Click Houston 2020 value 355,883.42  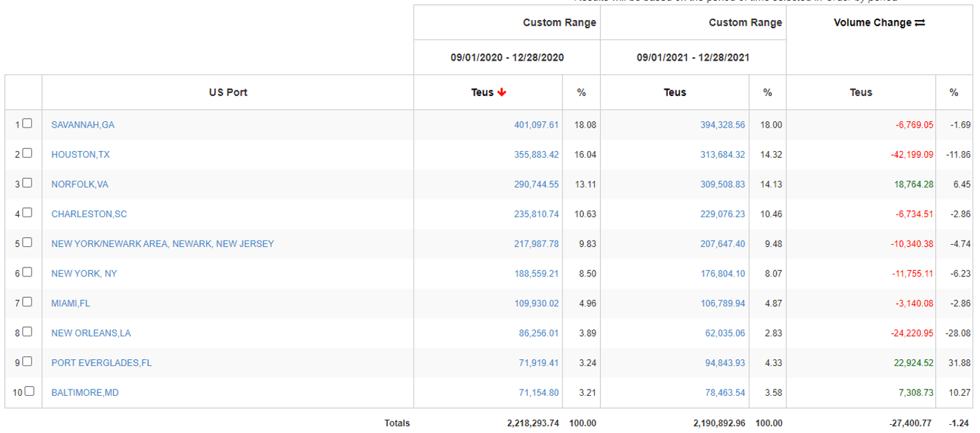[x=536, y=154]
